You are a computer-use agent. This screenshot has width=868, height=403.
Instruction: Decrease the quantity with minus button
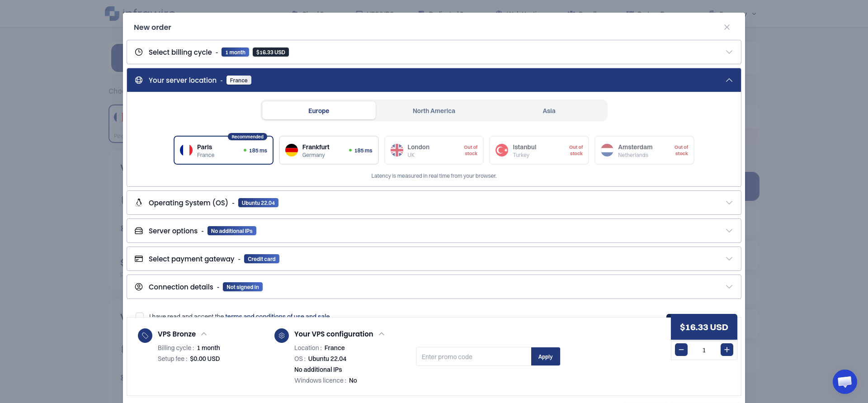681,350
